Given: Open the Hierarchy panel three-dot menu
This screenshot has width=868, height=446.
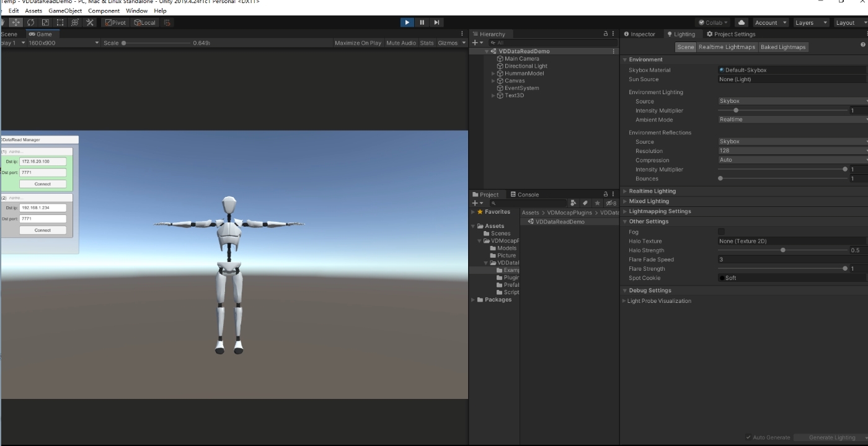Looking at the screenshot, I should point(614,34).
